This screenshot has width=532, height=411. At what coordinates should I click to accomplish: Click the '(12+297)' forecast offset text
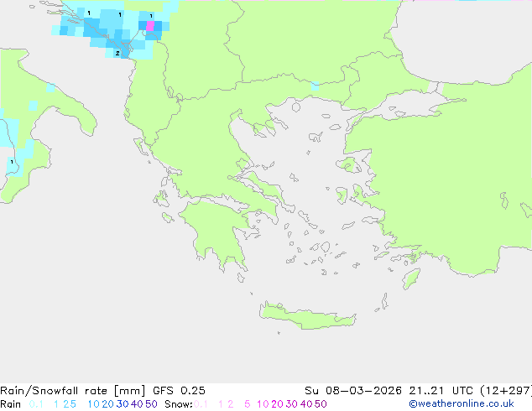(506, 391)
